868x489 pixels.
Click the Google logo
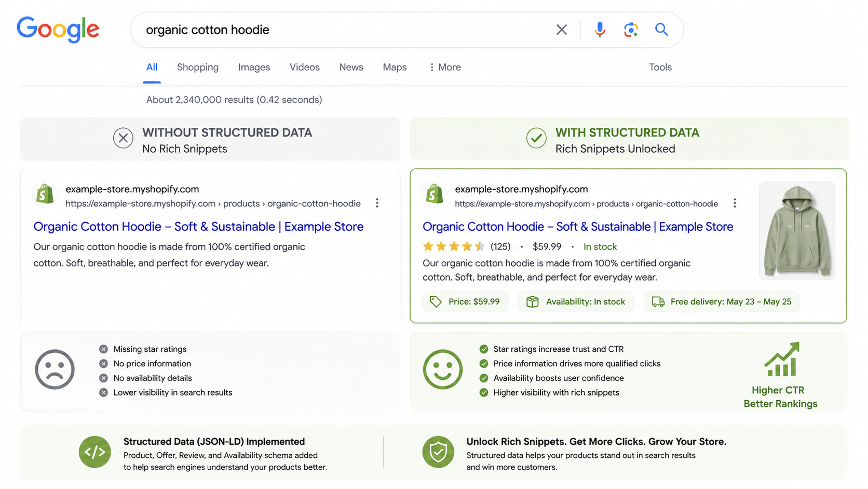pos(58,29)
